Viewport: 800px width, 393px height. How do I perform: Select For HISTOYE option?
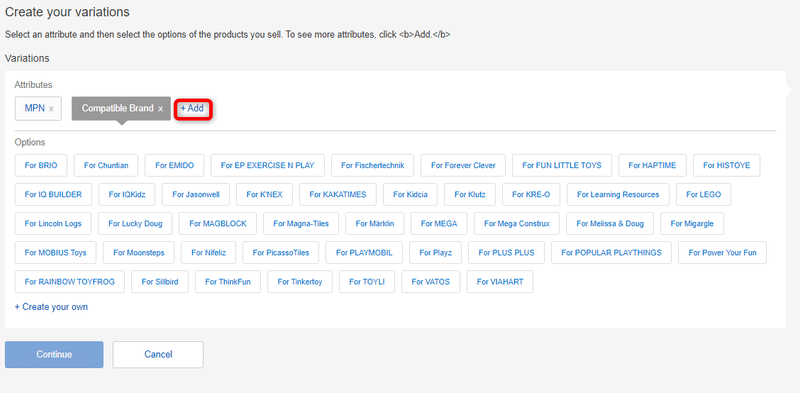[727, 165]
